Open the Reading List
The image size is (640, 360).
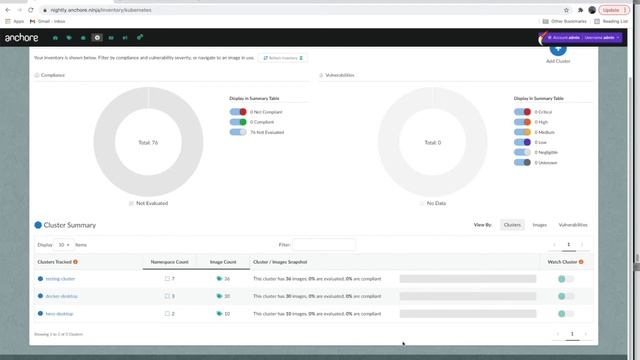pyautogui.click(x=611, y=21)
